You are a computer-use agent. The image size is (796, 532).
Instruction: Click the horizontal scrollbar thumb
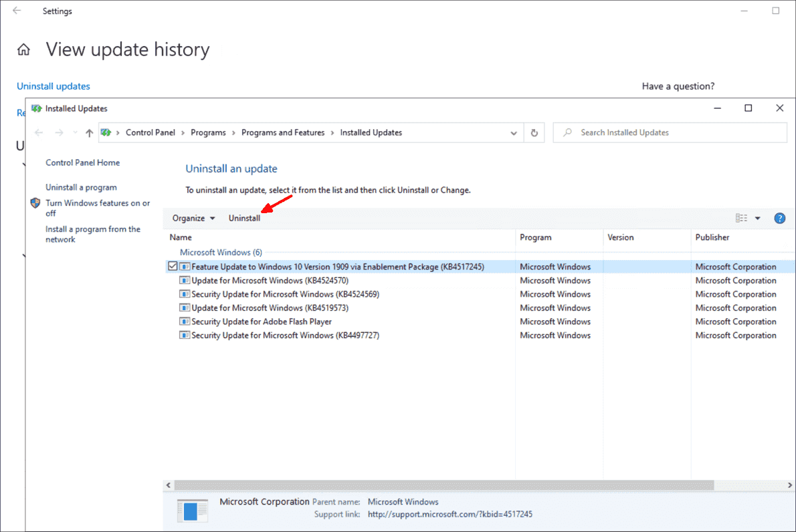click(443, 485)
